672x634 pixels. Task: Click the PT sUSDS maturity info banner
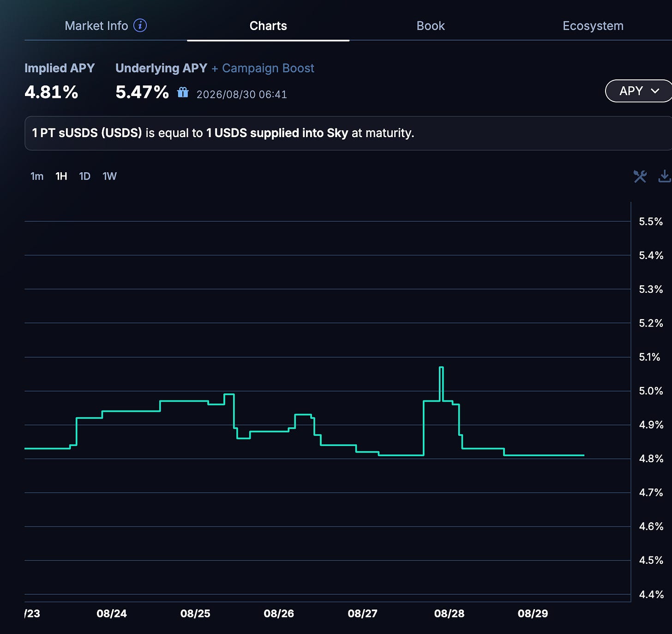[x=348, y=133]
